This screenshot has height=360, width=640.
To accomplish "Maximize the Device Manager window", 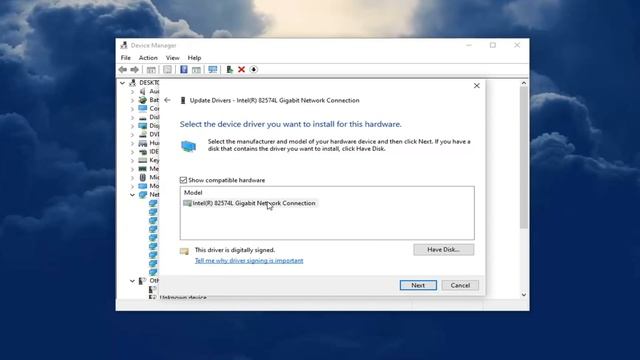I will click(493, 45).
